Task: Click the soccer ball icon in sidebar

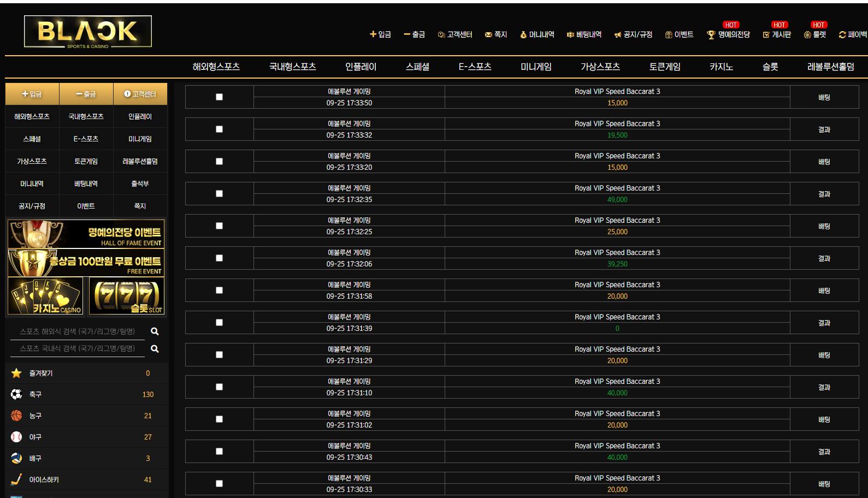Action: tap(16, 394)
